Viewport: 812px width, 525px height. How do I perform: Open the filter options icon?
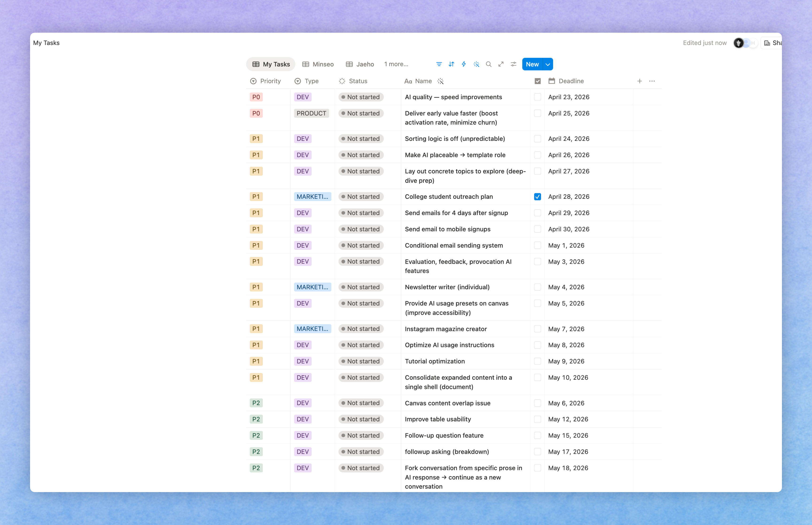(x=439, y=64)
